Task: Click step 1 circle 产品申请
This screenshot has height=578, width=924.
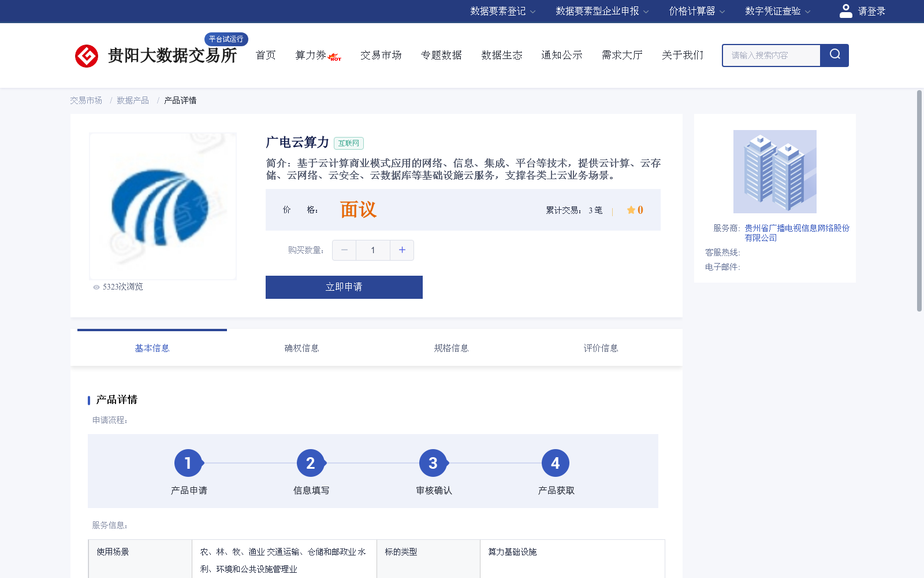Action: [x=188, y=463]
